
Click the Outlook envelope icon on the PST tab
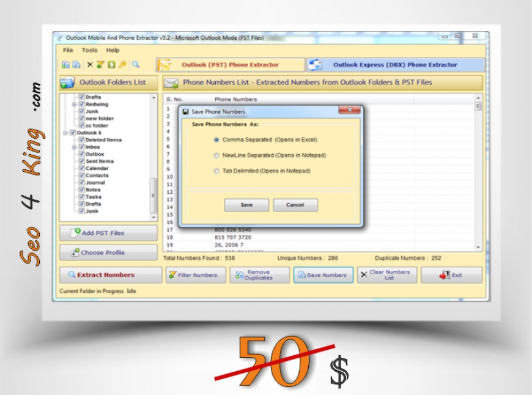(165, 65)
